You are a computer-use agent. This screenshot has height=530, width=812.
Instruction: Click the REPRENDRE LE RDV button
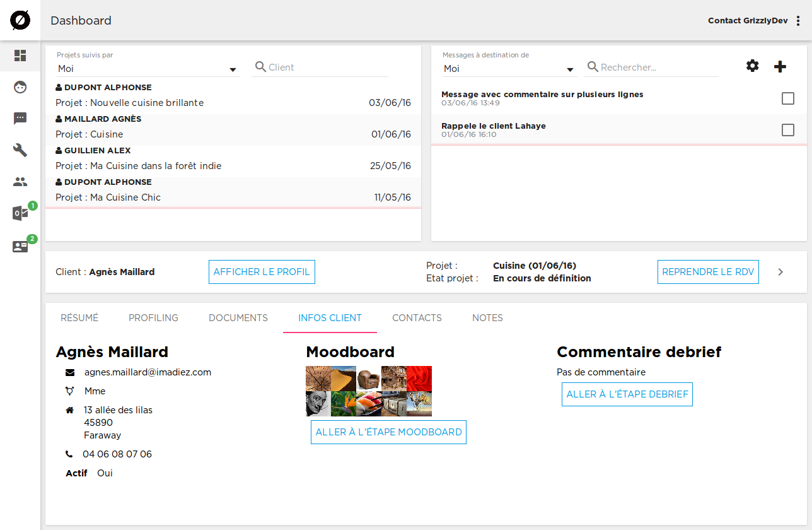click(x=708, y=272)
